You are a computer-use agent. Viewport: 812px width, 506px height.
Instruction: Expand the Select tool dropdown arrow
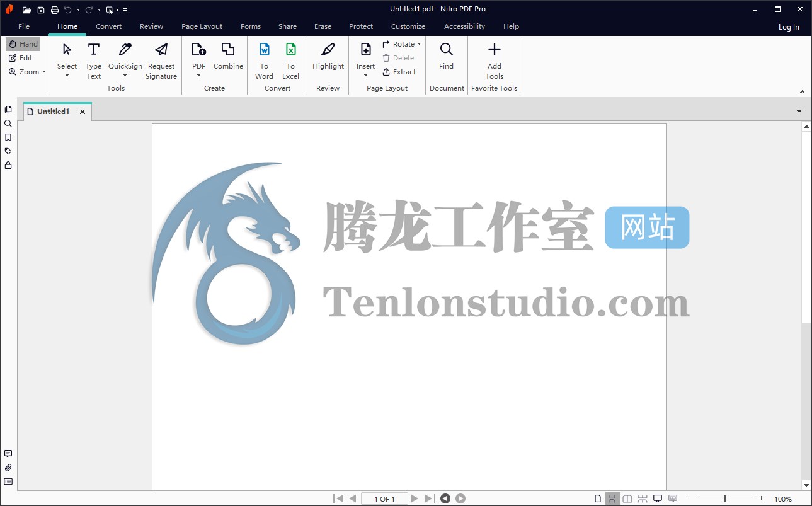tap(67, 76)
